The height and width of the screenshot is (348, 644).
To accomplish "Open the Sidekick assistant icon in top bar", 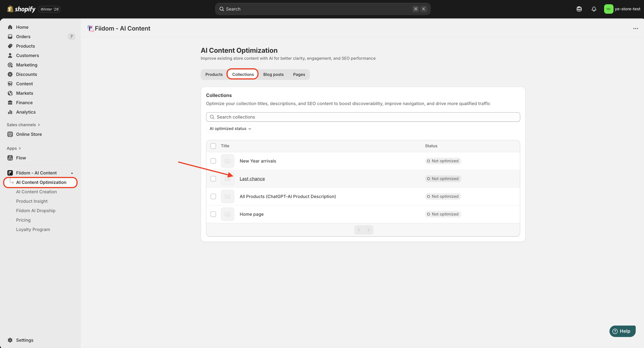I will point(579,9).
